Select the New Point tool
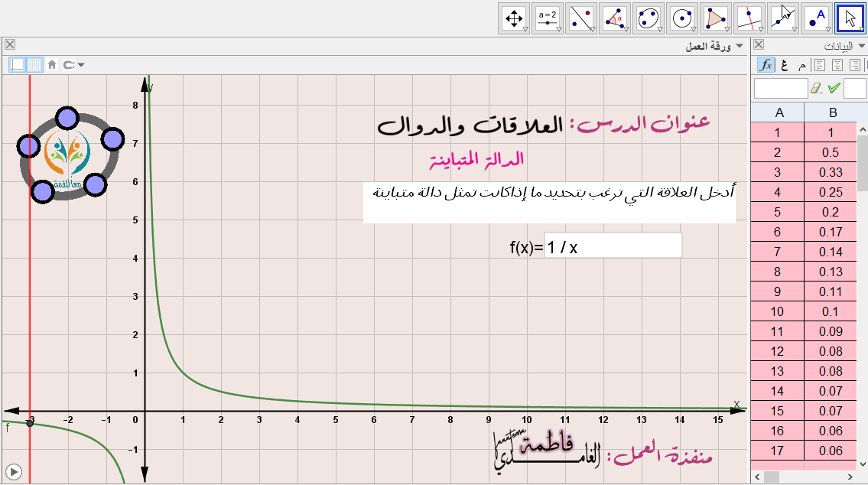868x485 pixels. (817, 19)
